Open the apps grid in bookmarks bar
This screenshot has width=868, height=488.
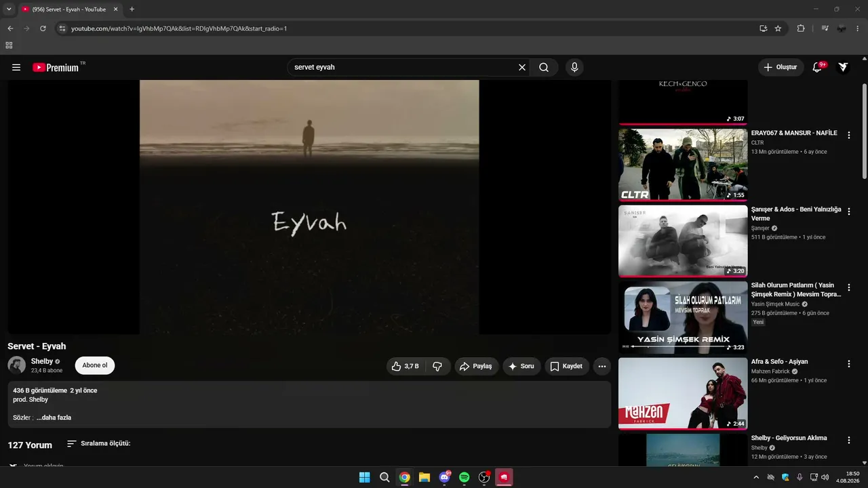coord(9,45)
